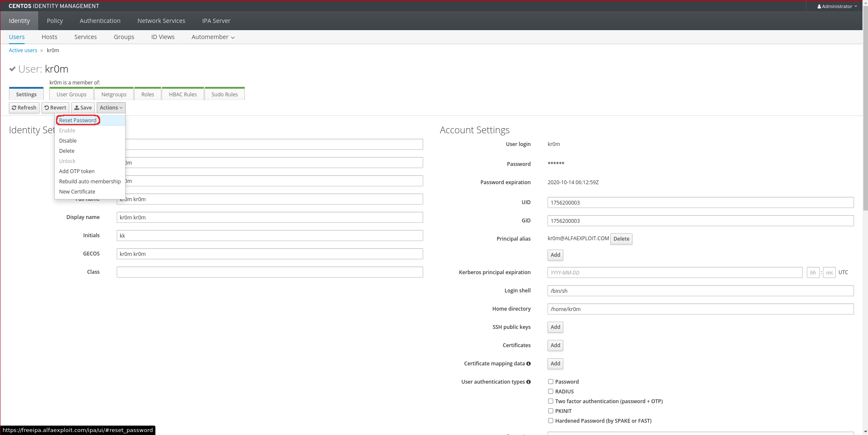The width and height of the screenshot is (868, 435).
Task: Check the RADIUS authentication checkbox
Action: coord(551,392)
